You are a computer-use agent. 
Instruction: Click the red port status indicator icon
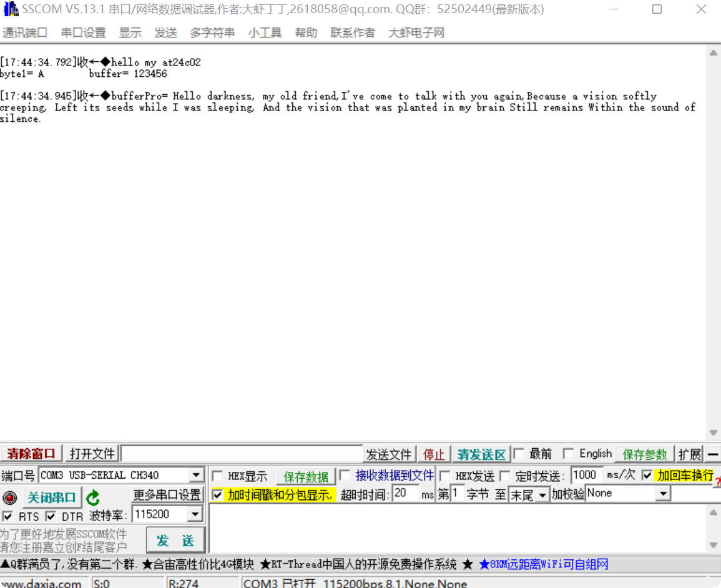pos(9,497)
